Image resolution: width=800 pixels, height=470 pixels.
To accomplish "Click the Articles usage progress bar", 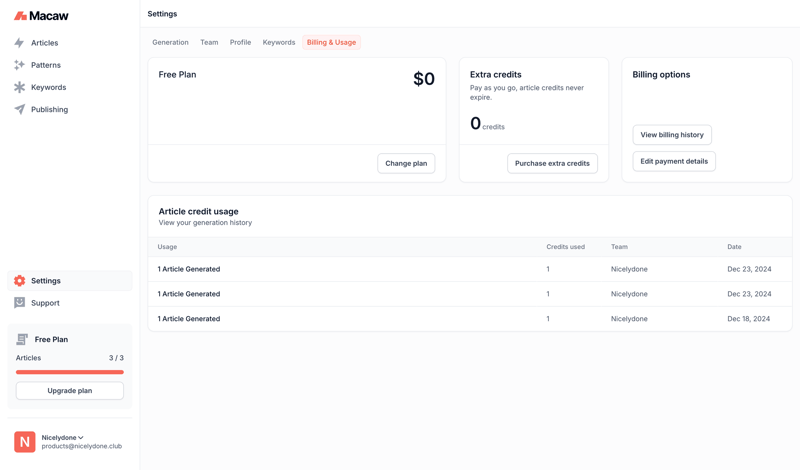I will (70, 372).
